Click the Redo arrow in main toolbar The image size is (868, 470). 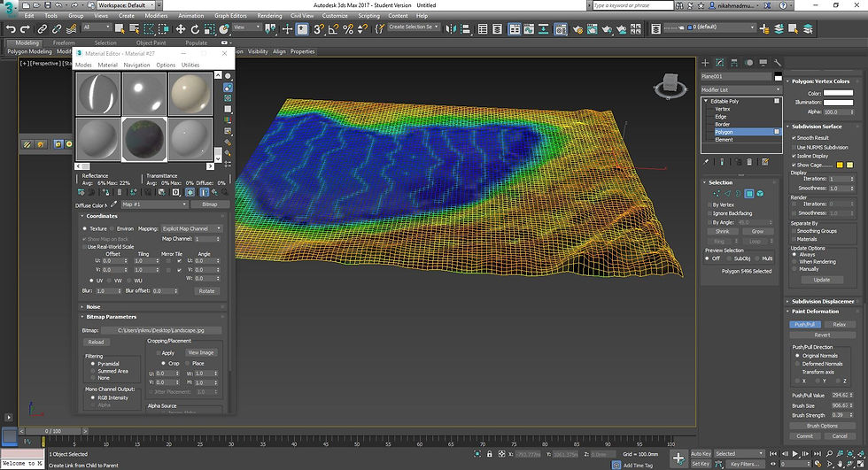coord(25,29)
